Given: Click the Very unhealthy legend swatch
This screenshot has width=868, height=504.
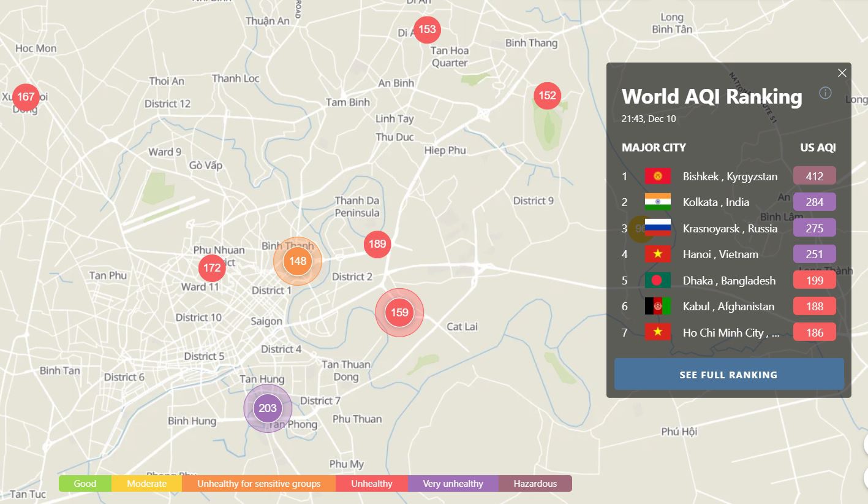Looking at the screenshot, I should pyautogui.click(x=453, y=484).
